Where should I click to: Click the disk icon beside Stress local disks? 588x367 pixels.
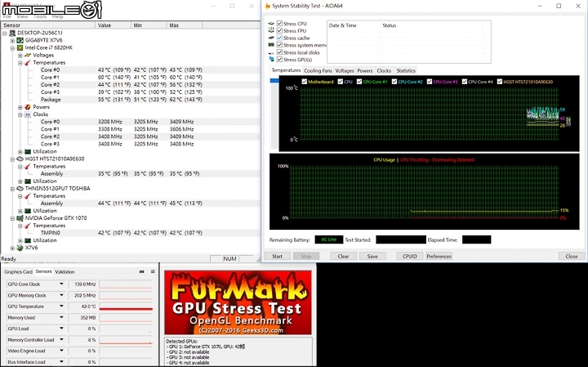point(271,52)
